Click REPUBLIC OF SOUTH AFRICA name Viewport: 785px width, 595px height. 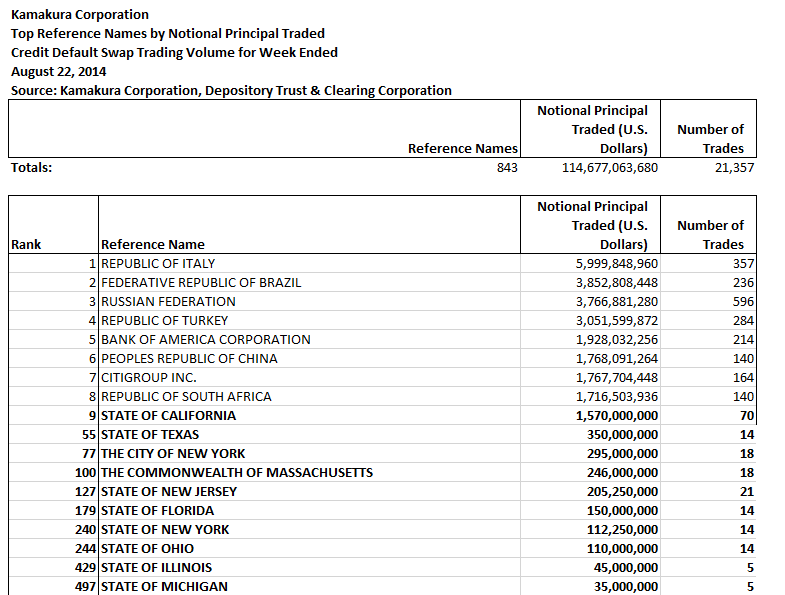pos(186,397)
